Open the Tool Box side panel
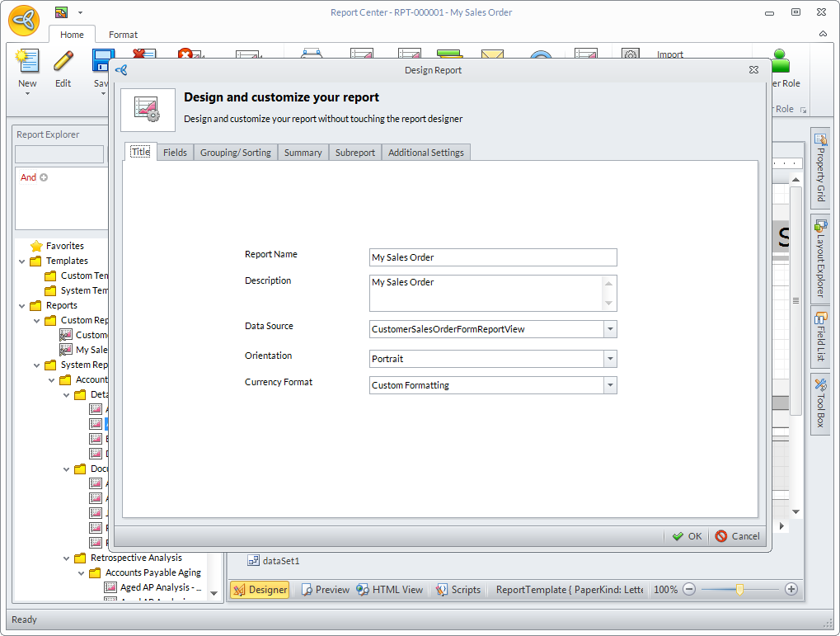Viewport: 840px width, 636px height. pos(819,403)
